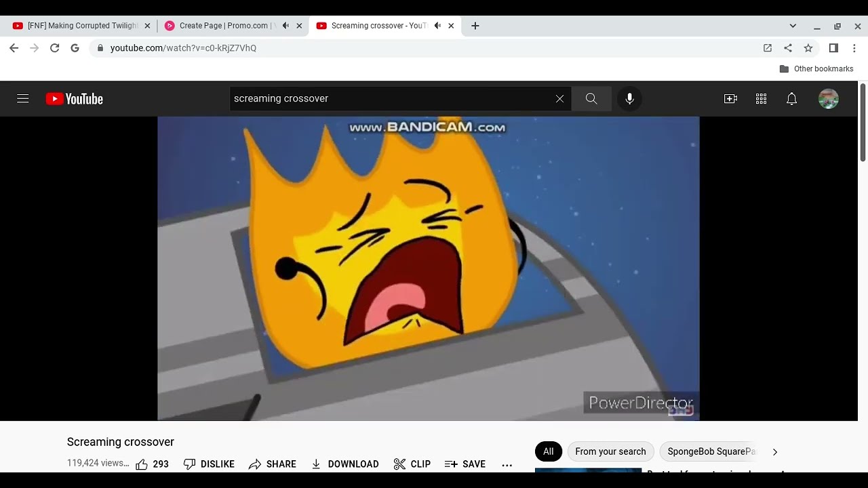This screenshot has width=868, height=488.
Task: Mute audio on the Promo.com tab
Action: pyautogui.click(x=285, y=26)
